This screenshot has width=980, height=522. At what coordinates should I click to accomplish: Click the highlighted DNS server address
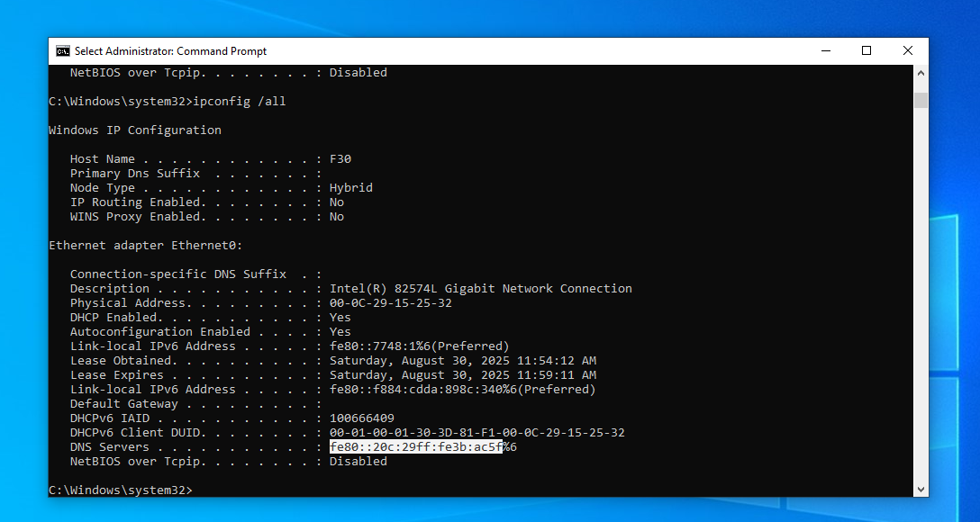tap(416, 447)
